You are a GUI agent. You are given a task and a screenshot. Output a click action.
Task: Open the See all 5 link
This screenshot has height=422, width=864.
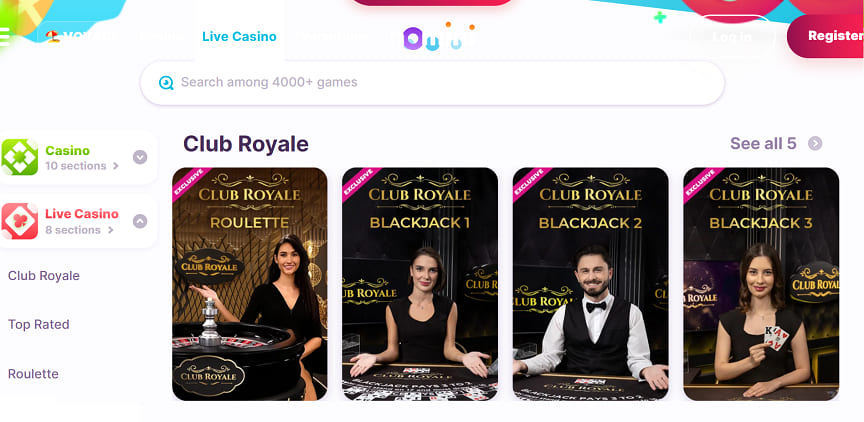(x=763, y=144)
